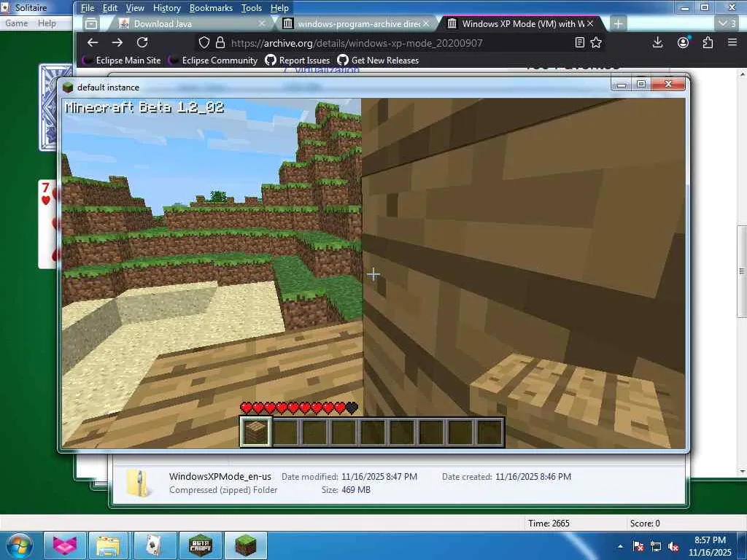Image resolution: width=747 pixels, height=560 pixels.
Task: Open the Windows 7 Start menu
Action: pyautogui.click(x=19, y=545)
